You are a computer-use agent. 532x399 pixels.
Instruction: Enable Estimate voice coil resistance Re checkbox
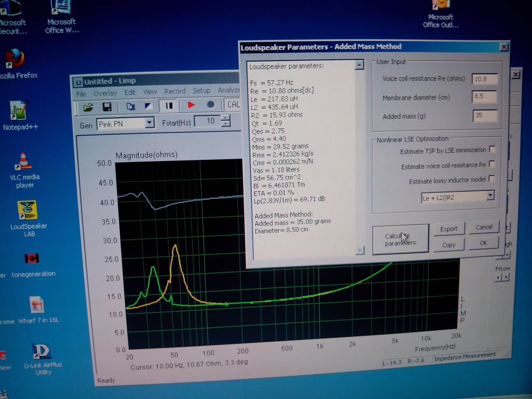pyautogui.click(x=492, y=164)
